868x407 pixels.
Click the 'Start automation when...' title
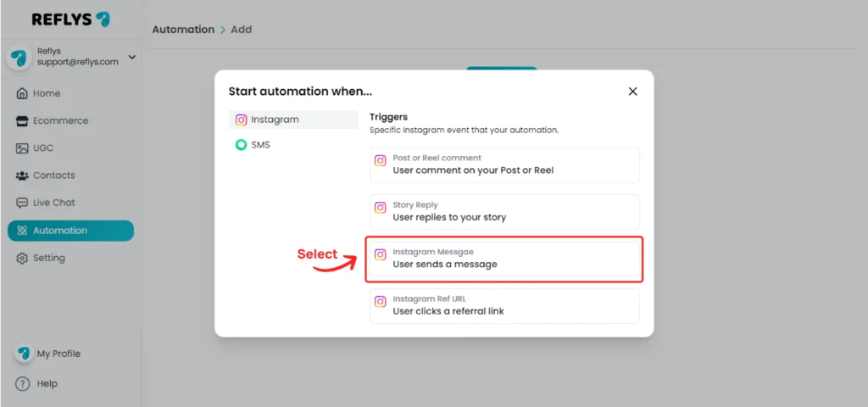click(x=301, y=92)
